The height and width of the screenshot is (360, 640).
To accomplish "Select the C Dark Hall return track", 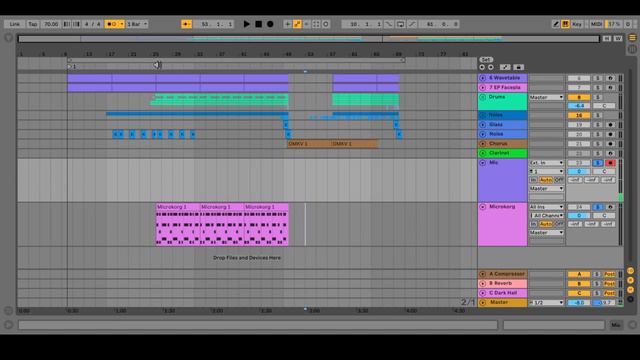I will tap(502, 293).
